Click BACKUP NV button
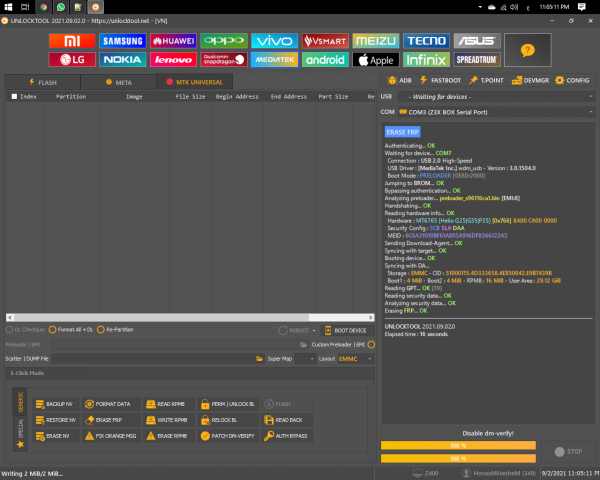The image size is (600, 480). 55,404
